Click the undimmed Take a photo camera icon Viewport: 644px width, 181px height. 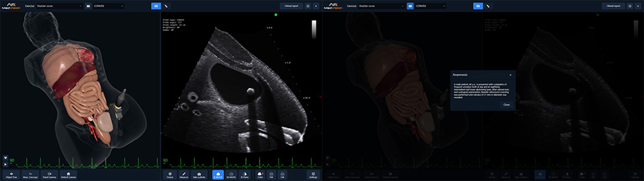point(199,174)
